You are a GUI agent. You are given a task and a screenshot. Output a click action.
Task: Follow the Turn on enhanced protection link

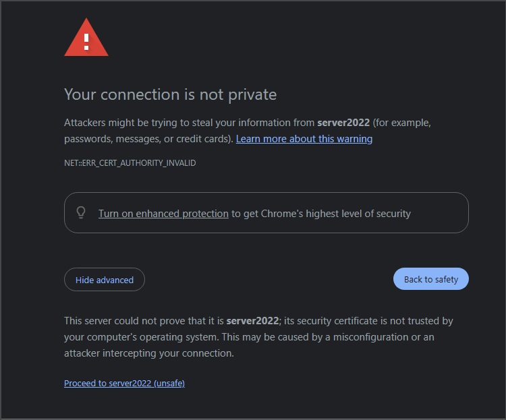(x=163, y=214)
